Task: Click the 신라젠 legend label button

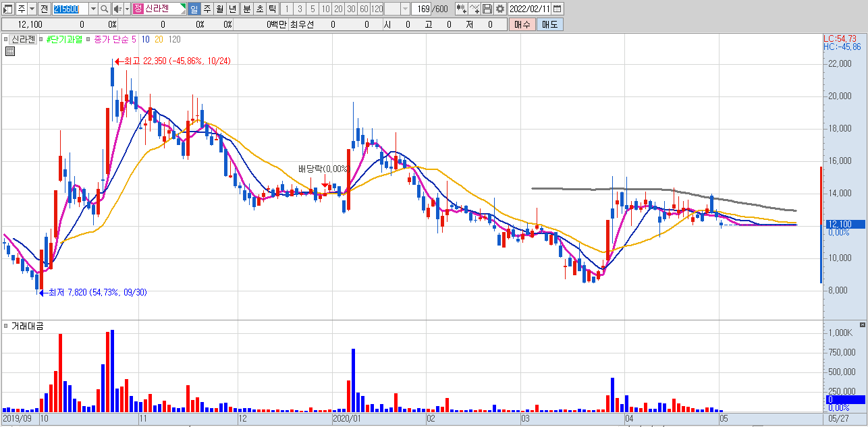Action: [22, 39]
